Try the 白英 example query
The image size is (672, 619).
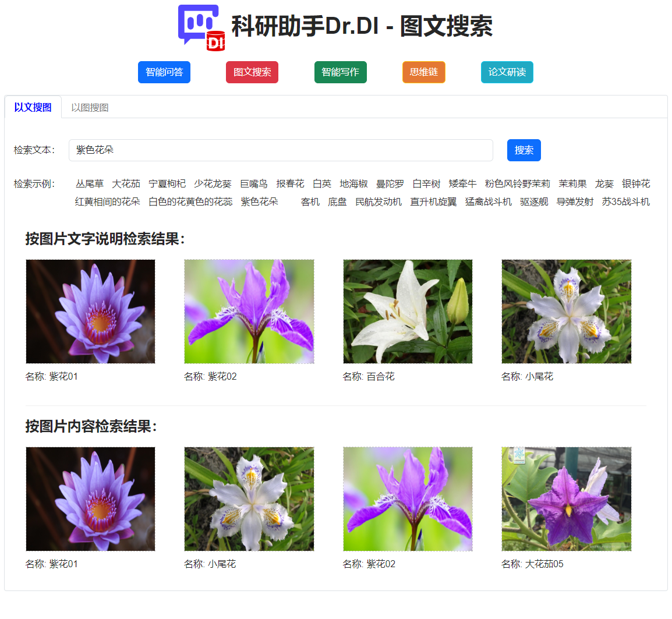pos(322,184)
